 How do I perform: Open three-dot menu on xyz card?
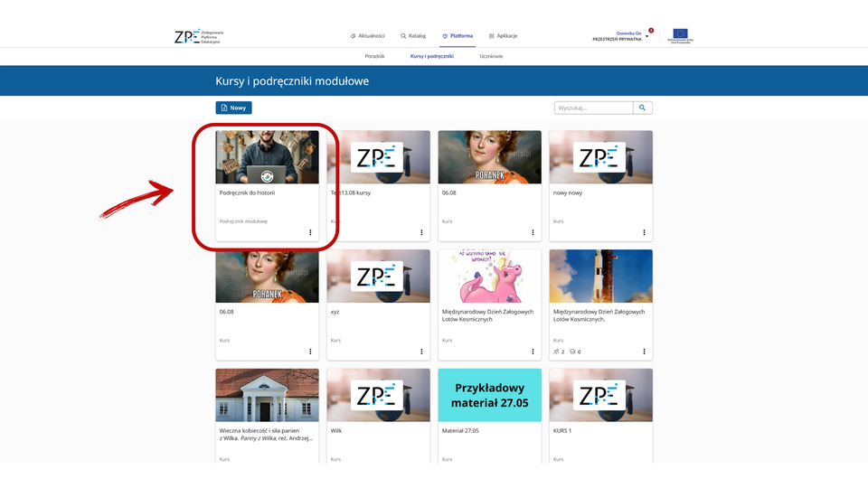pyautogui.click(x=421, y=352)
